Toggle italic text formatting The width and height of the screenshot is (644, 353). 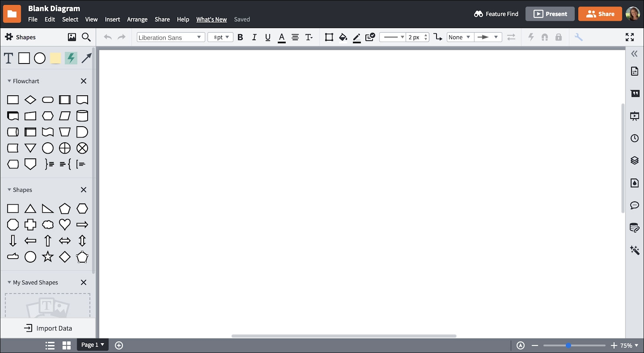pyautogui.click(x=254, y=37)
